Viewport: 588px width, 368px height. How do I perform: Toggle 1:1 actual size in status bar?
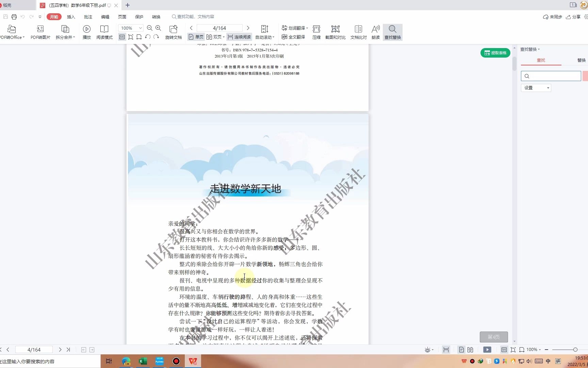pyautogui.click(x=504, y=350)
